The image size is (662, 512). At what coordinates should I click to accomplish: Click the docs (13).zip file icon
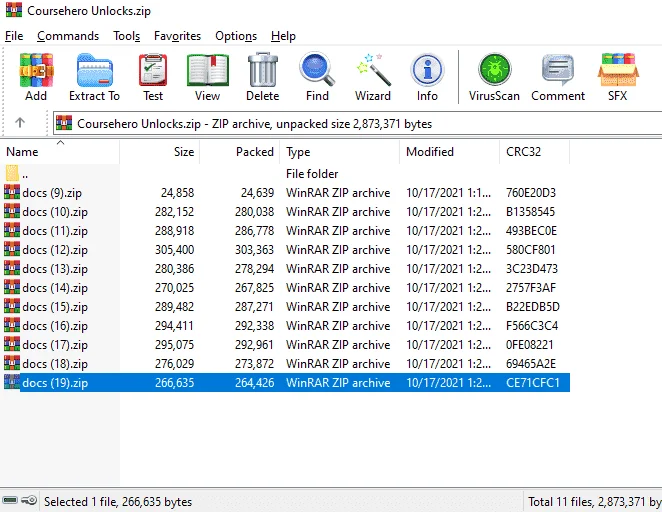[x=12, y=268]
